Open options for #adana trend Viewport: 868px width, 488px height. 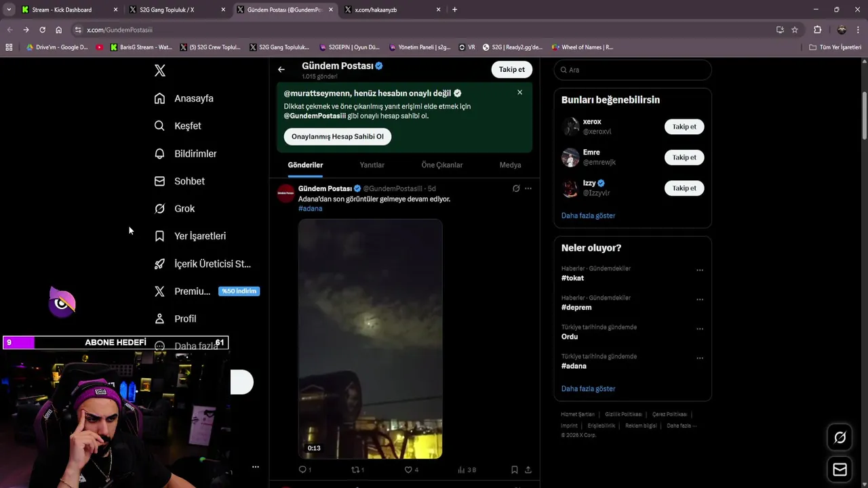coord(700,358)
